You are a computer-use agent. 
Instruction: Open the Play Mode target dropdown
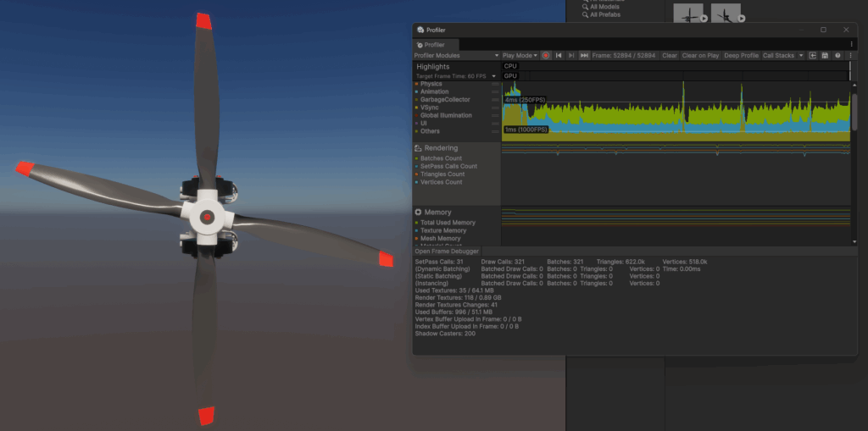click(520, 56)
